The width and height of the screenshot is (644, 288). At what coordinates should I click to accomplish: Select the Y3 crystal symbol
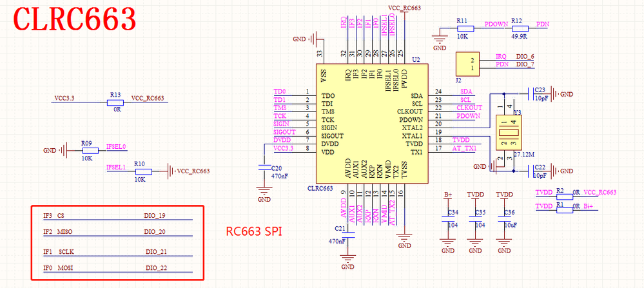tap(508, 132)
